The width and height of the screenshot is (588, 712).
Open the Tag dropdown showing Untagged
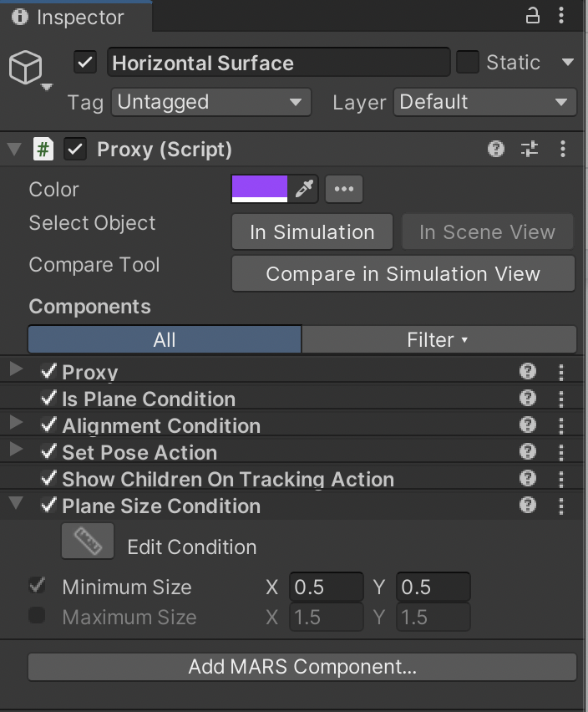tap(210, 103)
